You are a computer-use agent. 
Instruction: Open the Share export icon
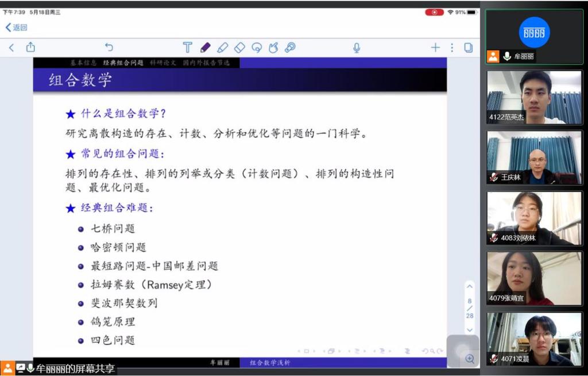[x=30, y=48]
